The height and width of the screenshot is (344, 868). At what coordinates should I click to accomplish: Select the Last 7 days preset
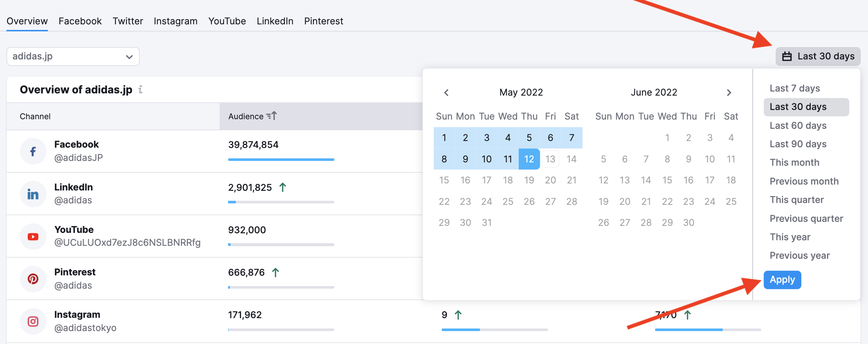point(795,88)
